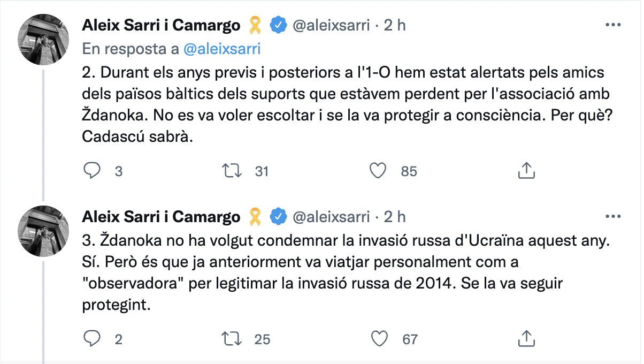This screenshot has width=644, height=364.
Task: Open the first tweet's '2 h' timestamp
Action: tap(395, 25)
